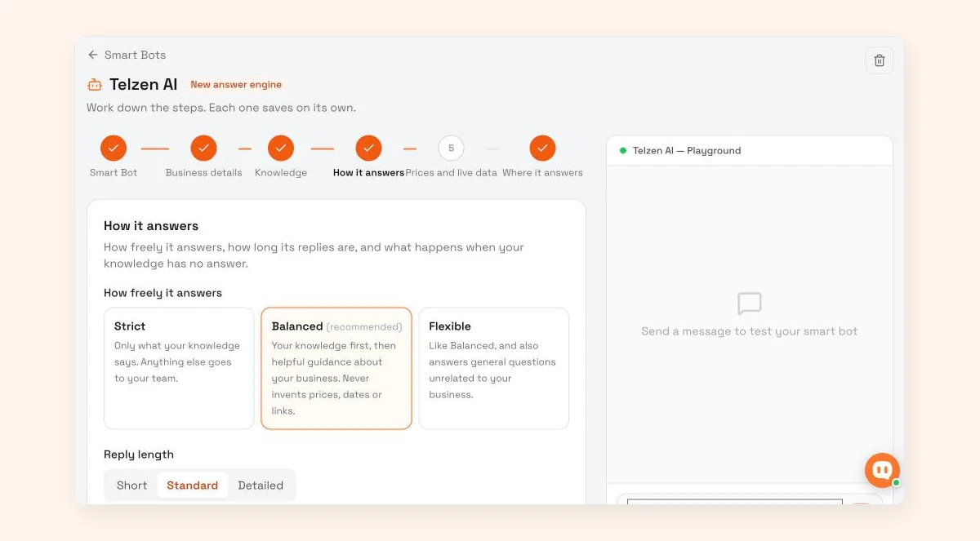Choose the Flexible answering mode card
This screenshot has width=980, height=541.
(x=493, y=368)
